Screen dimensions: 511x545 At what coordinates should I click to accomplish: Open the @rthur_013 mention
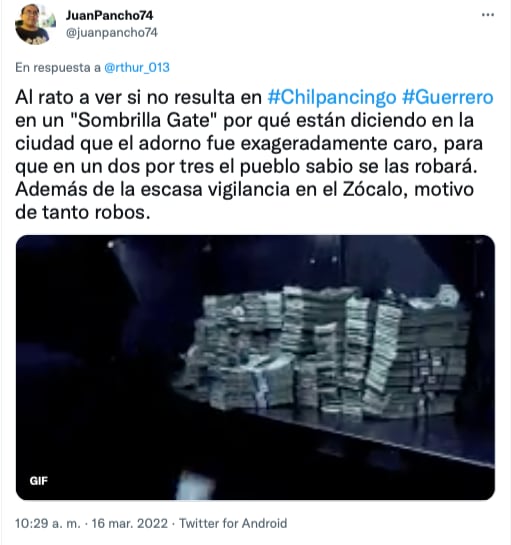(137, 67)
